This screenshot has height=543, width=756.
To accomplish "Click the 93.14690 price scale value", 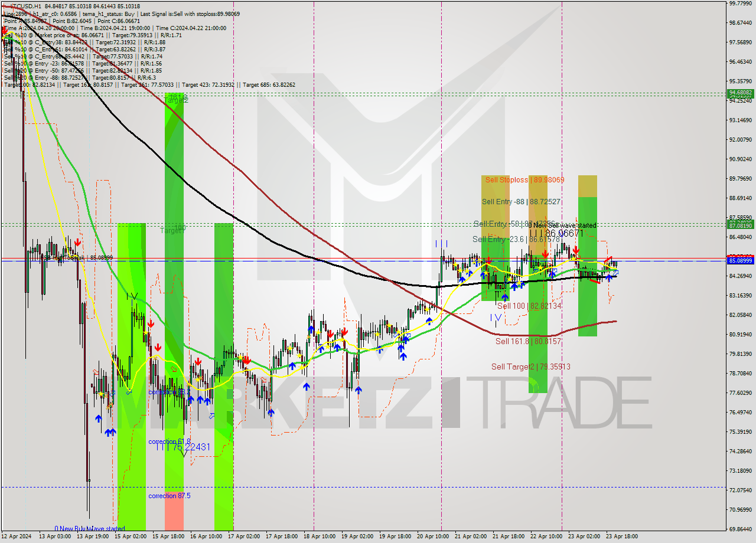I will (741, 120).
